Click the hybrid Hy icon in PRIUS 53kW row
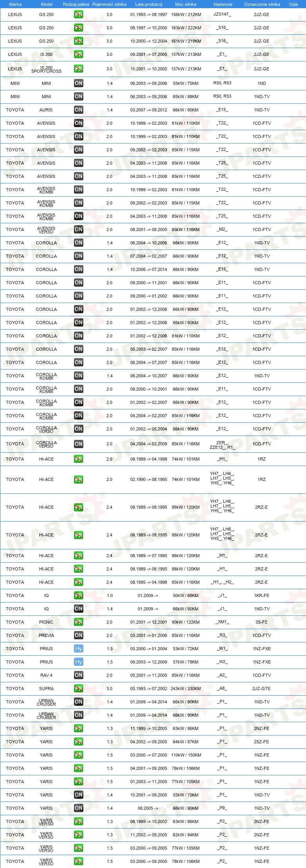Viewport: 306px width, 868px height. pyautogui.click(x=79, y=649)
